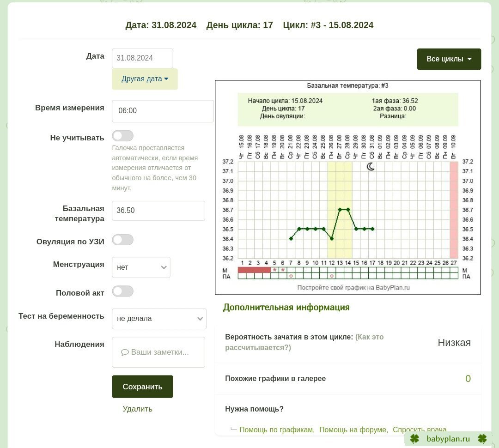
Task: Click the babyplan.ru site badge text
Action: (448, 439)
